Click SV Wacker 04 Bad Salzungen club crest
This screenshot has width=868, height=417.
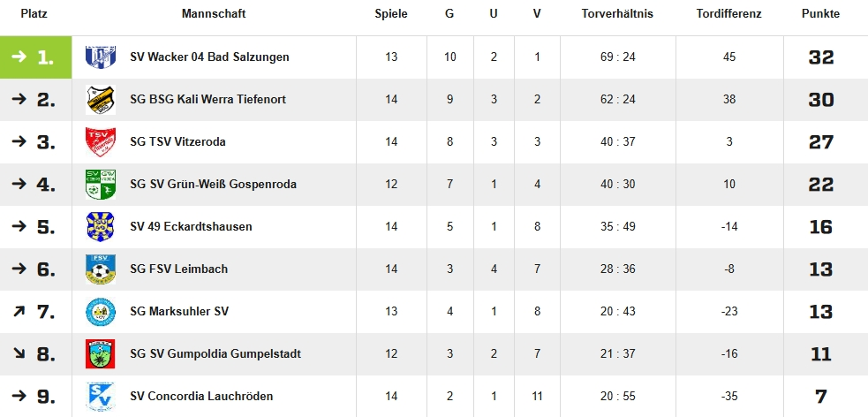pyautogui.click(x=100, y=57)
